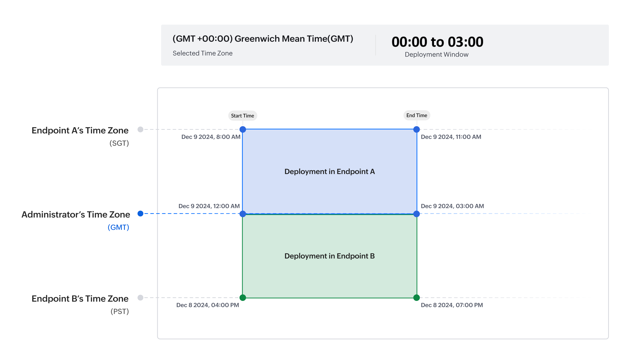The height and width of the screenshot is (364, 643).
Task: Select the Endpoint B green start marker
Action: 242,298
